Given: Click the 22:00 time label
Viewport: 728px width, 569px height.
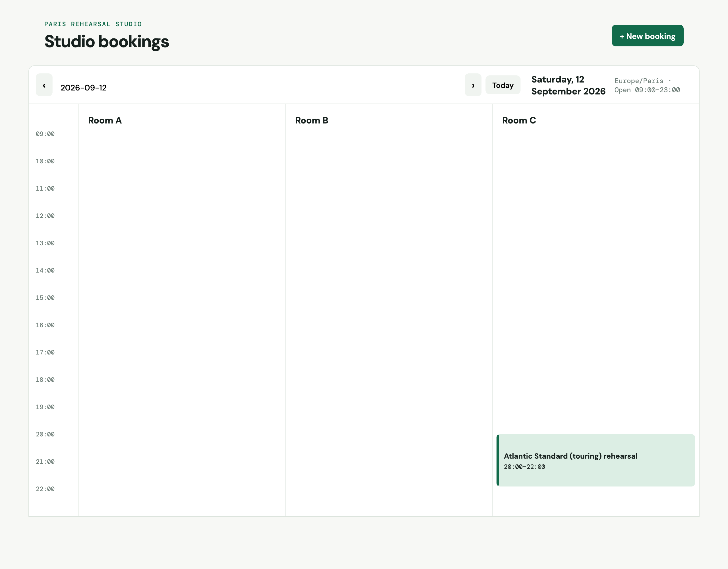Looking at the screenshot, I should tap(45, 489).
